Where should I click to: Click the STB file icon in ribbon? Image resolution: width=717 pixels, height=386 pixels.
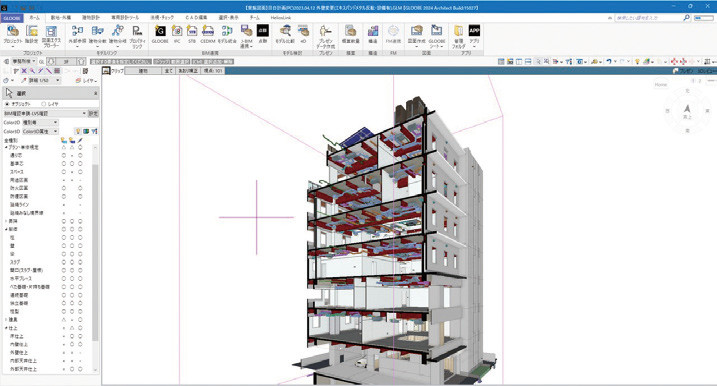192,35
